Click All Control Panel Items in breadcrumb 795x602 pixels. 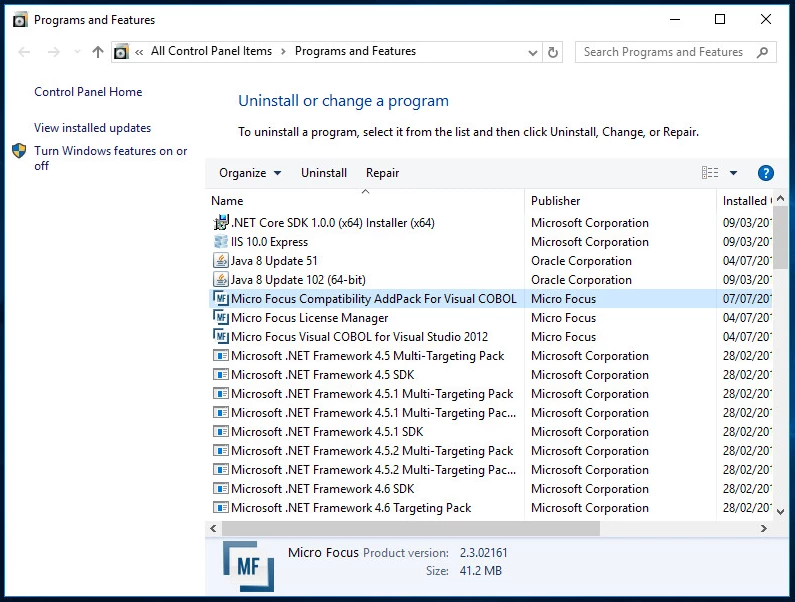click(x=211, y=51)
